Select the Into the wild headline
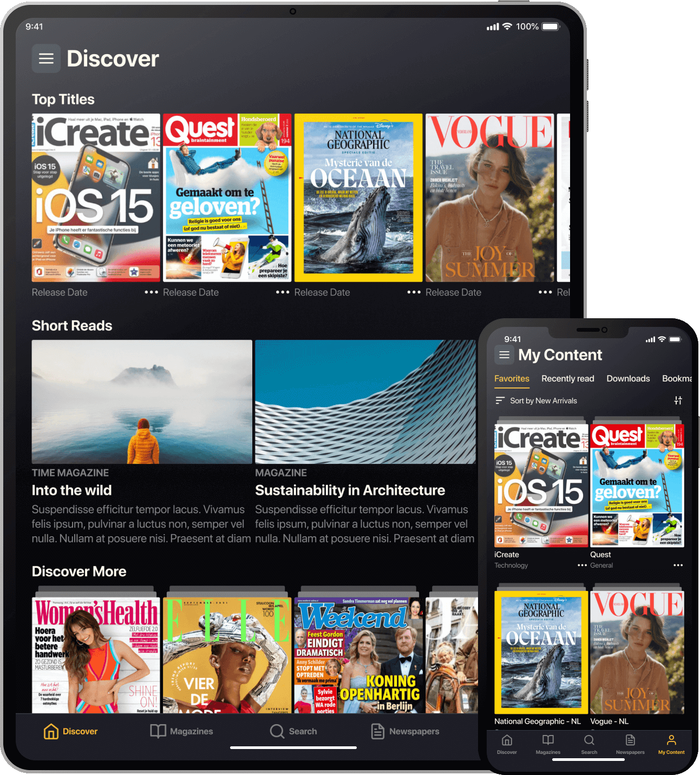 (71, 490)
